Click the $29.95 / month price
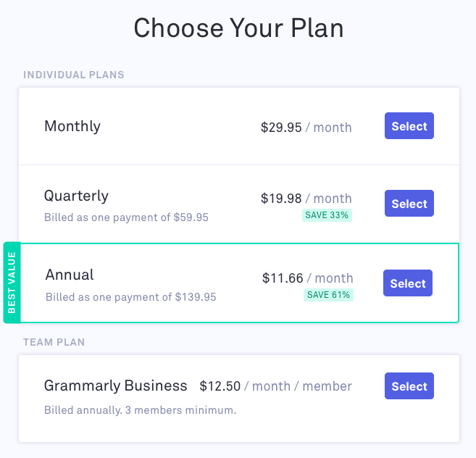Screen dimensions: 476x458 point(306,128)
